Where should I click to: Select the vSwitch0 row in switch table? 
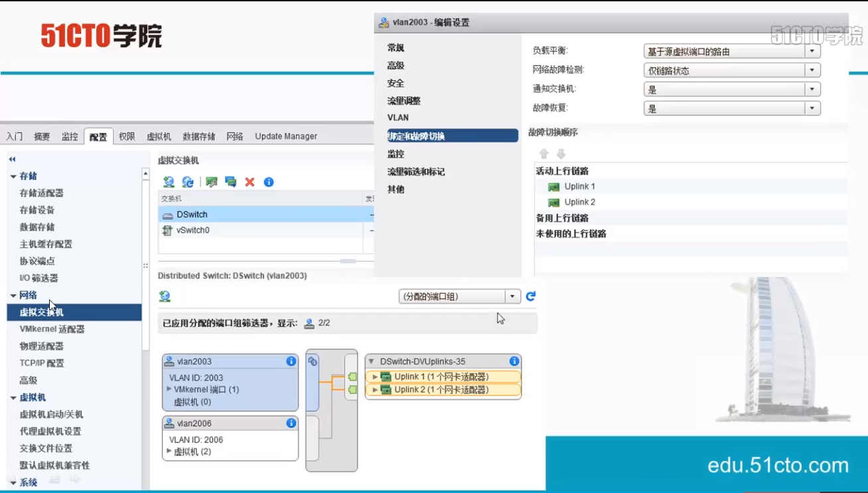pos(266,231)
